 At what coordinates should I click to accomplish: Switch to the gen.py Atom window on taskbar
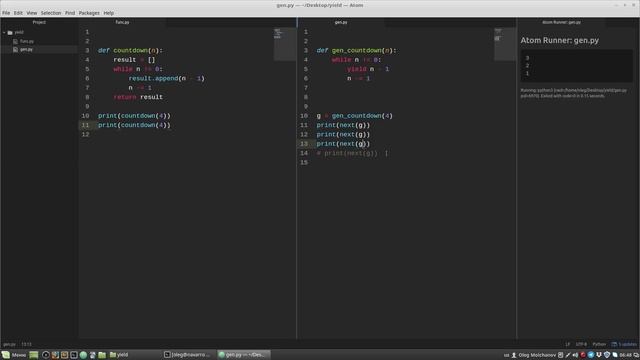point(244,355)
